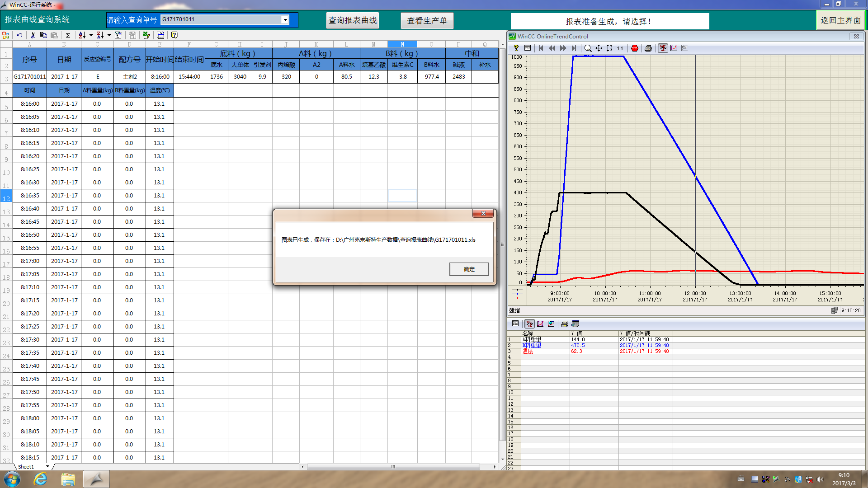Click the scissors cut icon

(33, 35)
